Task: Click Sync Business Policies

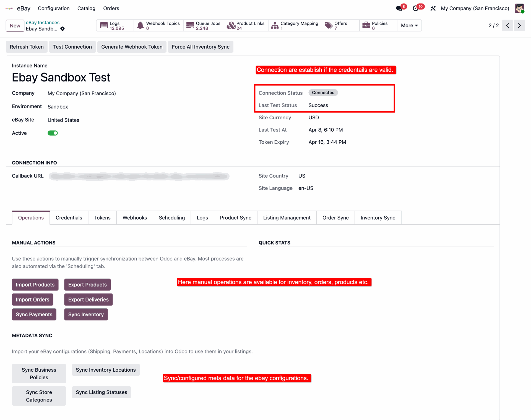Action: click(39, 374)
